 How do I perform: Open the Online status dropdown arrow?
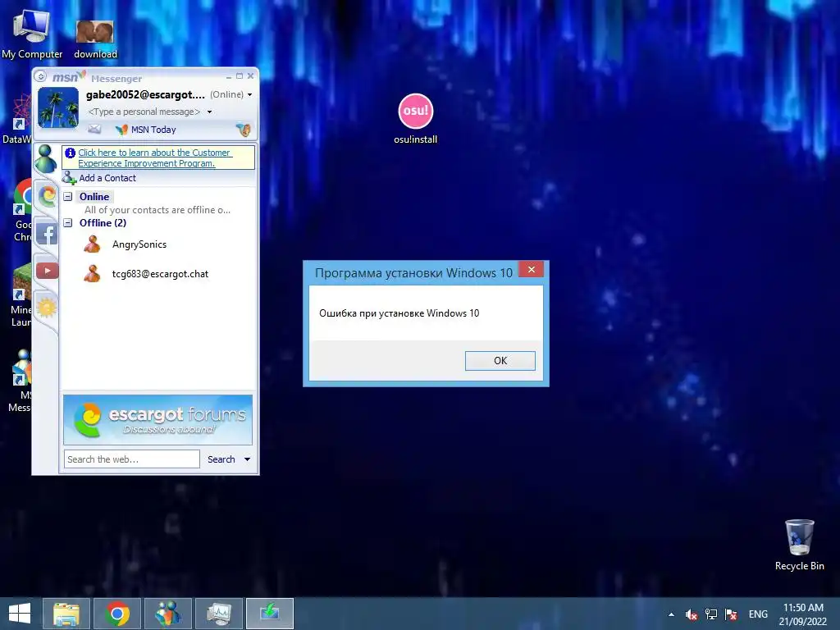click(249, 95)
